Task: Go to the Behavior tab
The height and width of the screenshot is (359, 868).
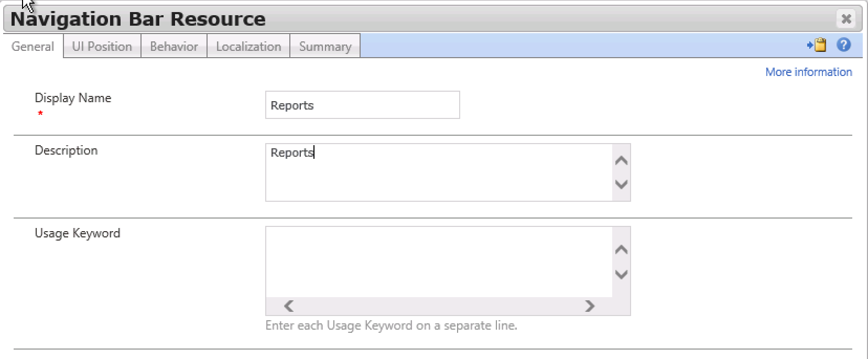Action: (x=174, y=47)
